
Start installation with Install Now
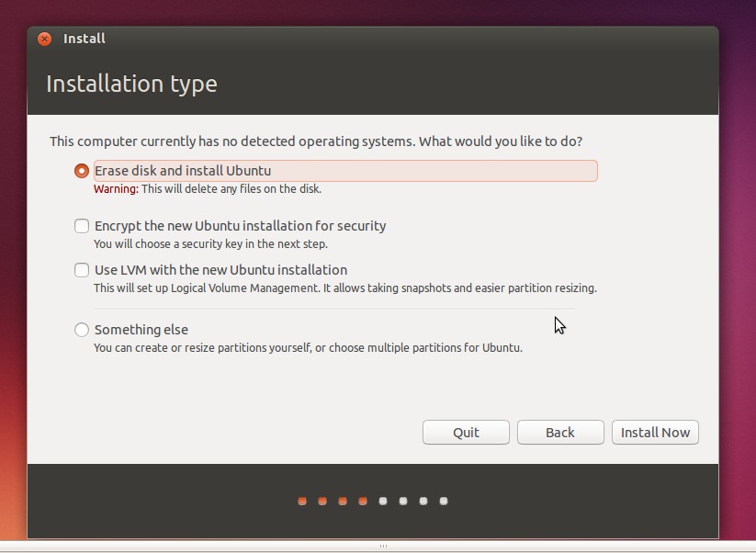(x=655, y=432)
